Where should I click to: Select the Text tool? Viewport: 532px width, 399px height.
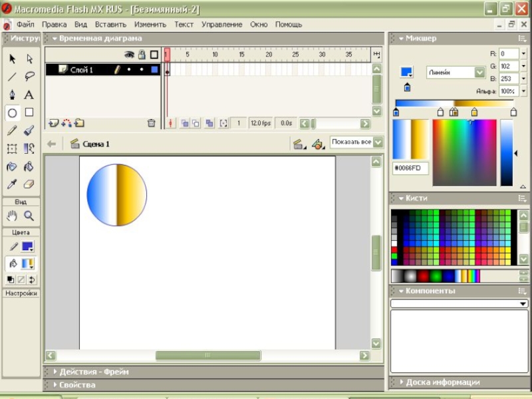29,94
